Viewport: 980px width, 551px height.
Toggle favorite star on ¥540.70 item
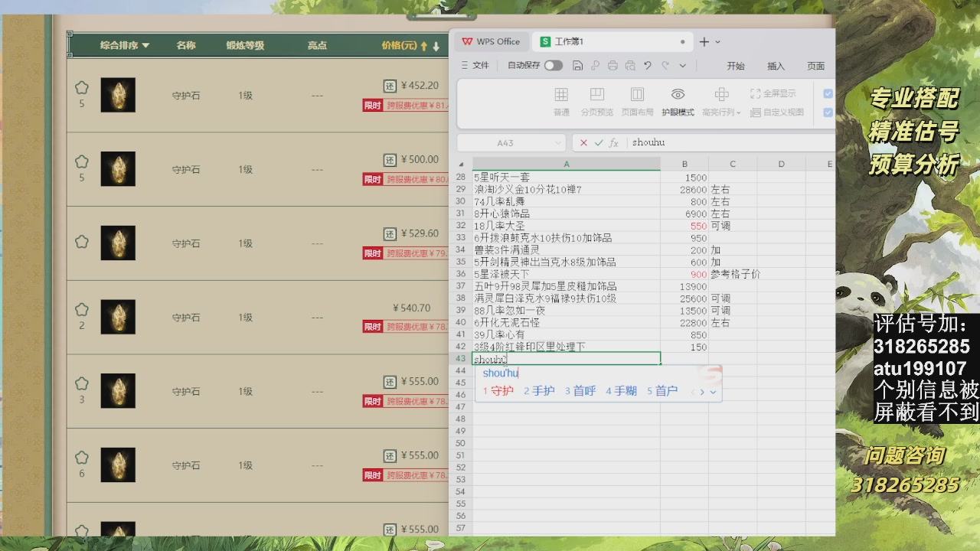(x=82, y=310)
